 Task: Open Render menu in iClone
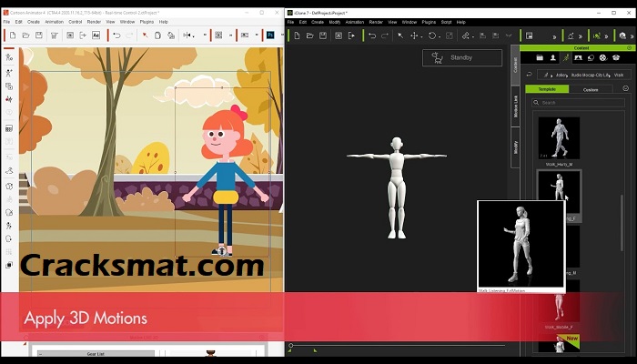point(376,22)
